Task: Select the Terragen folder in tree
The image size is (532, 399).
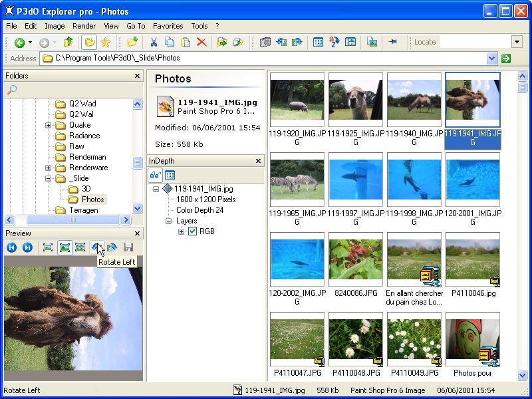Action: pyautogui.click(x=84, y=210)
